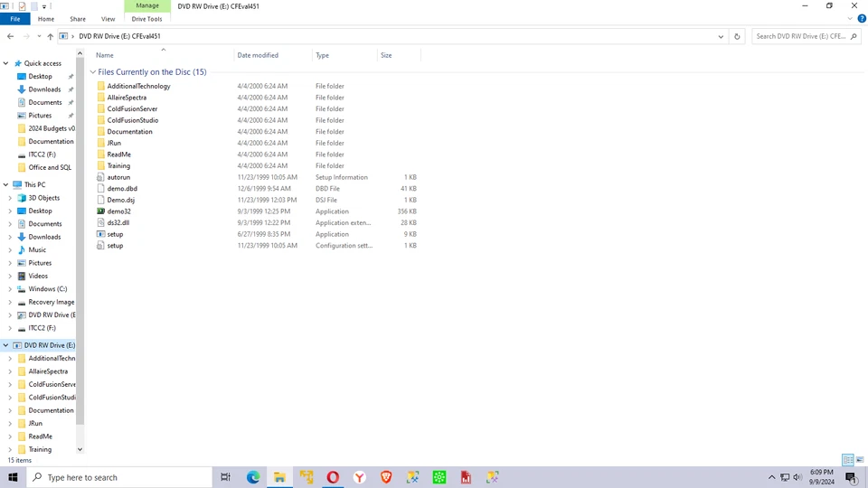Click the taskbar clock and date
This screenshot has width=868, height=488.
(822, 477)
